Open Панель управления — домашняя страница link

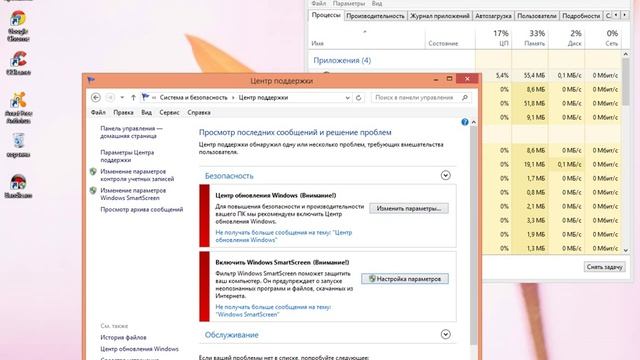[x=131, y=132]
